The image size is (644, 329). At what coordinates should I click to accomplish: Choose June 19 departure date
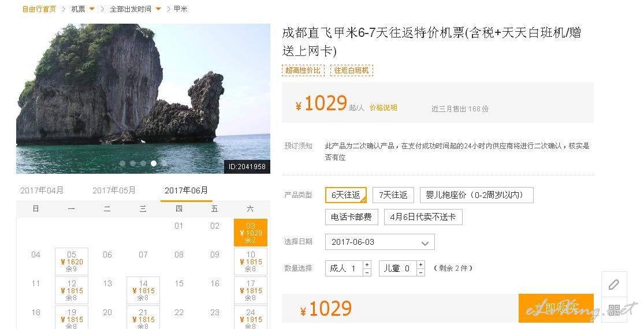(72, 317)
